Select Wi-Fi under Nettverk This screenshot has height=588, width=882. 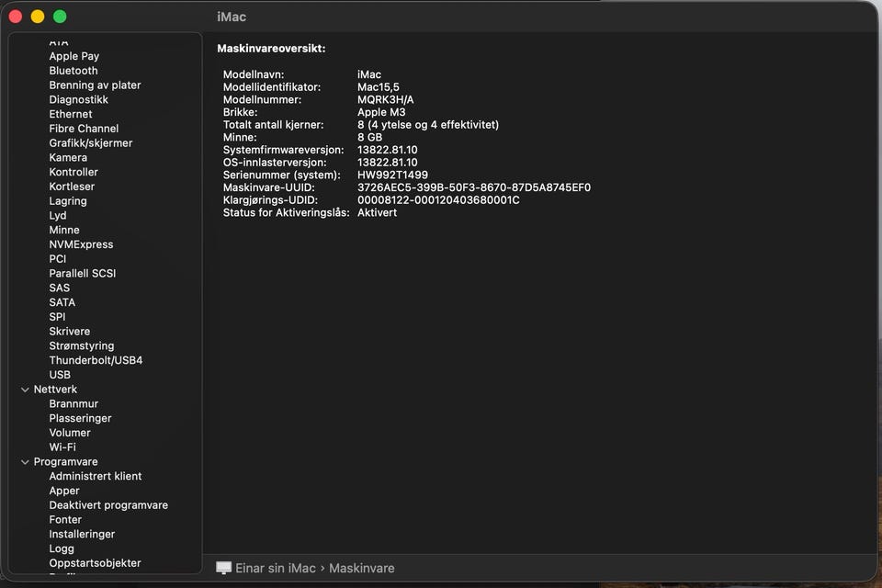click(62, 447)
